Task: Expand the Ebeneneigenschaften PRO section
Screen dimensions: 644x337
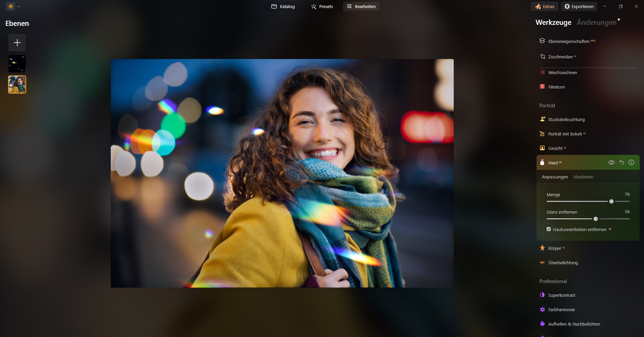Action: (x=568, y=41)
